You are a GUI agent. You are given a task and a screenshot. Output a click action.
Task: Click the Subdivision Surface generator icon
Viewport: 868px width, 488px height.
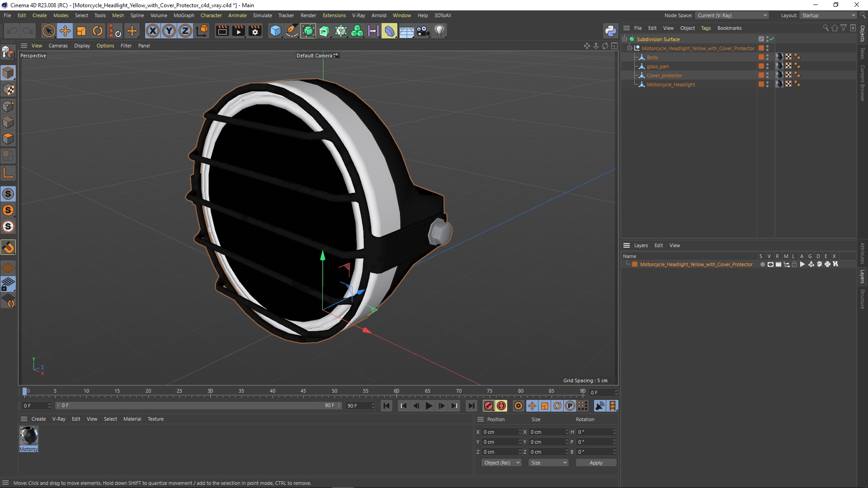[308, 31]
